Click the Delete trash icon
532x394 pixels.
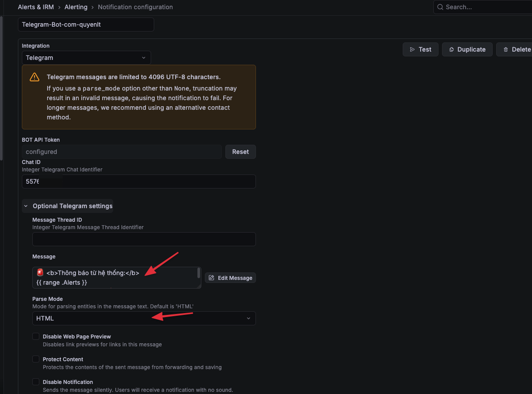pyautogui.click(x=506, y=49)
